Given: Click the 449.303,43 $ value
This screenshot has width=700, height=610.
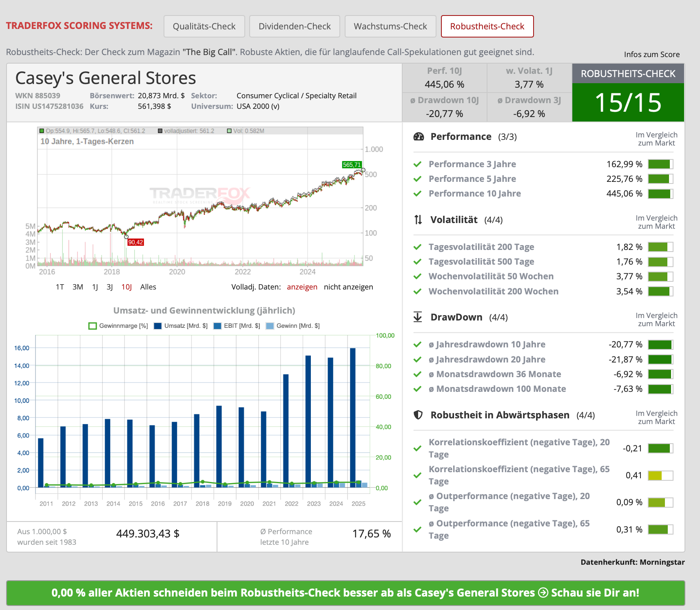Looking at the screenshot, I should 148,534.
